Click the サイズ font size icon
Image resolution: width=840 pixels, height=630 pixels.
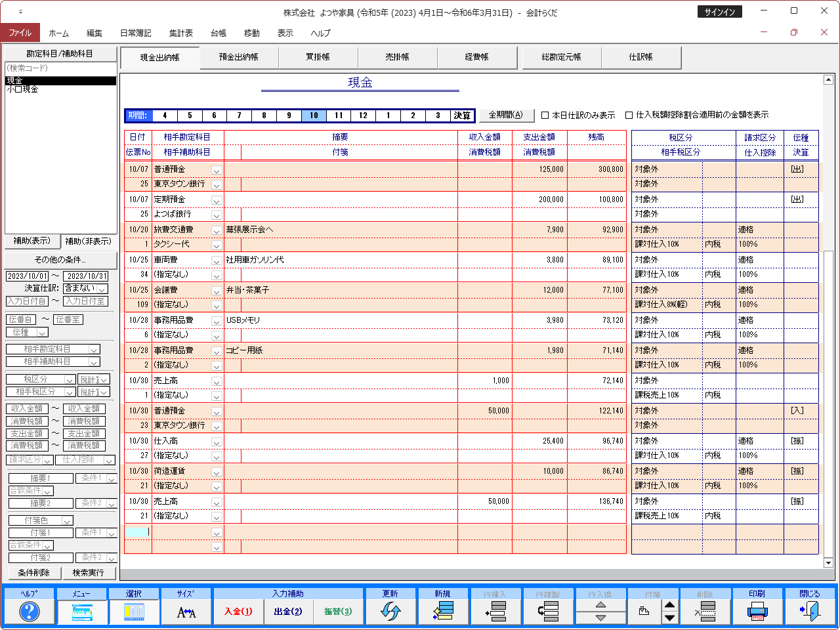[x=186, y=612]
